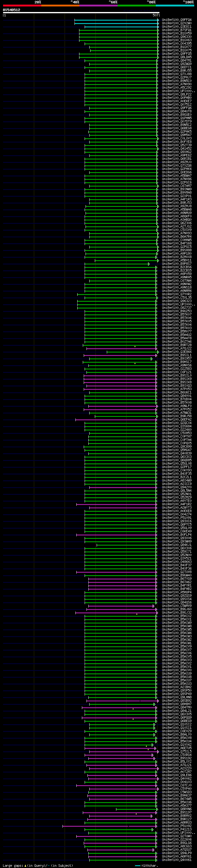Select hit label UniRef100_Q7XJ88
This screenshot has width=197, height=868.
pos(177,74)
